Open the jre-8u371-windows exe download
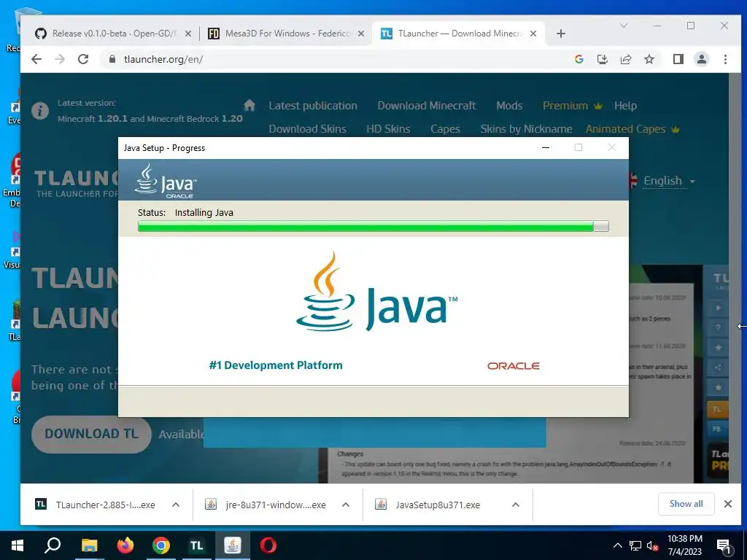747x560 pixels. click(x=266, y=505)
